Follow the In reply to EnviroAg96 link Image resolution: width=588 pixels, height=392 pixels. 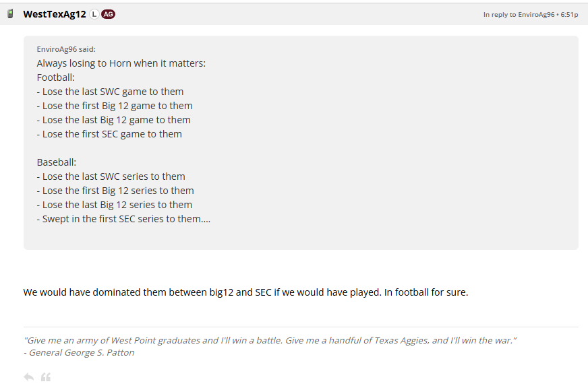pos(519,15)
